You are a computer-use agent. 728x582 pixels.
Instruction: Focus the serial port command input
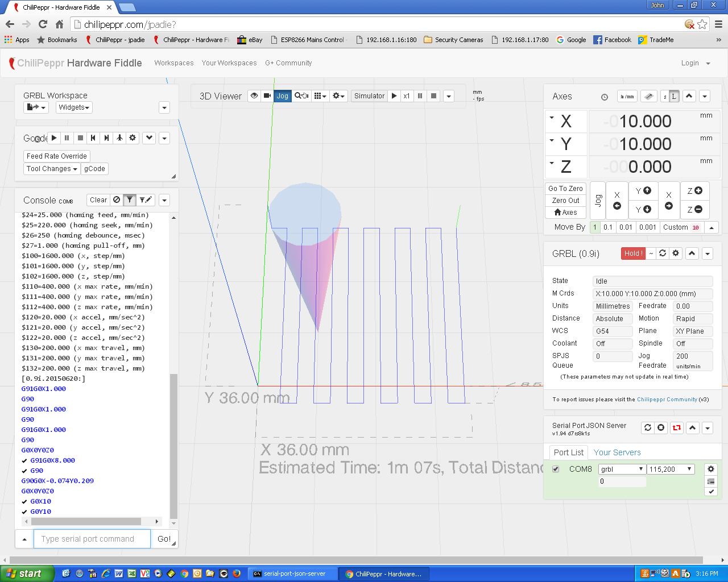[92, 539]
